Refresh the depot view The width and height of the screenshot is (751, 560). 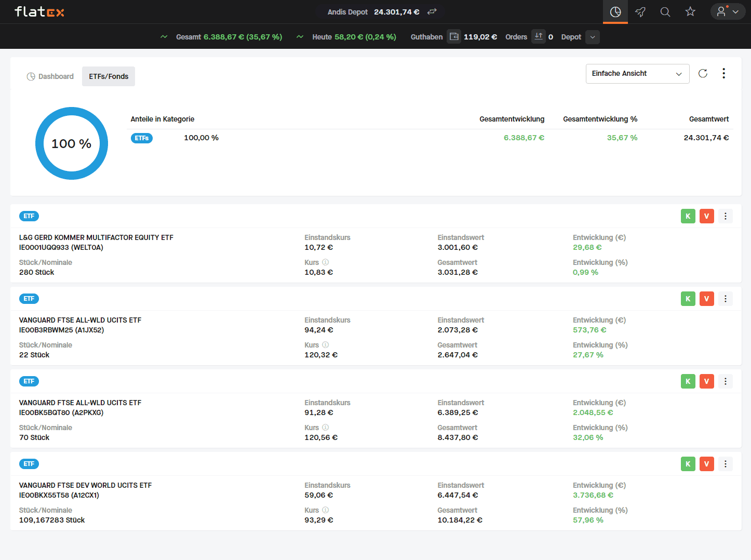(703, 73)
